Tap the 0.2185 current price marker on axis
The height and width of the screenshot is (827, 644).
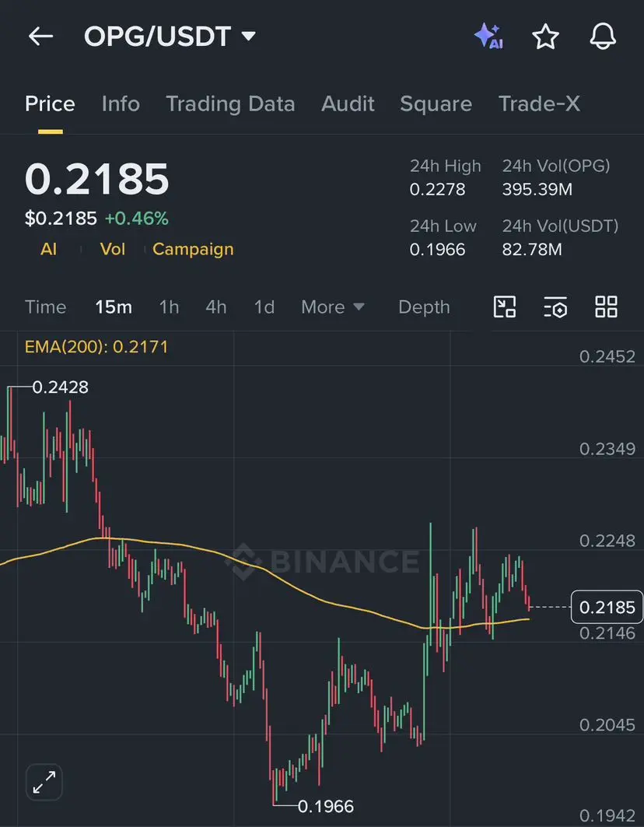(607, 608)
